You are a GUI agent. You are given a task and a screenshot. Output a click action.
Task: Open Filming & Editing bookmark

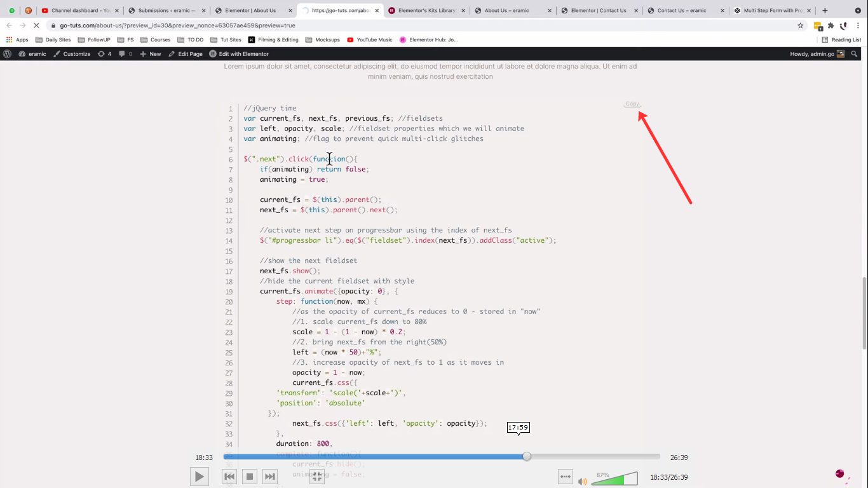tap(273, 39)
